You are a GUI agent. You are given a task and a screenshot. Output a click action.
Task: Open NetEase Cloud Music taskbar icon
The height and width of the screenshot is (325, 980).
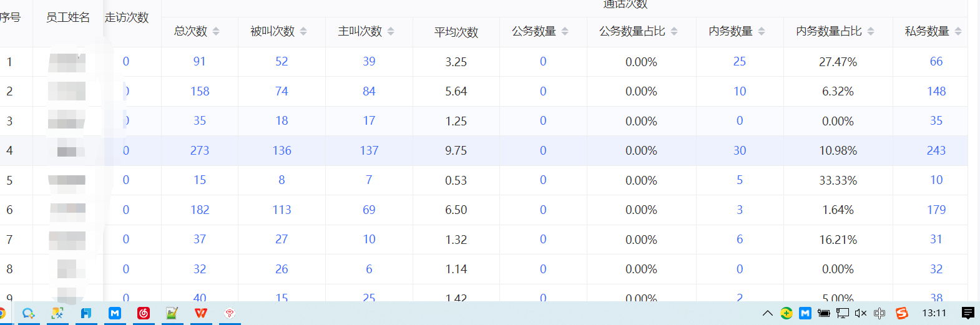click(x=144, y=313)
